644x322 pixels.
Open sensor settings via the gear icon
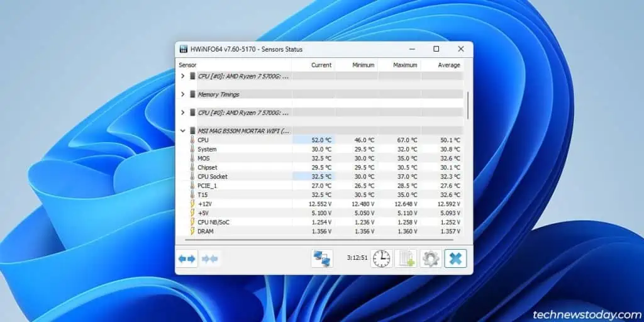click(430, 258)
